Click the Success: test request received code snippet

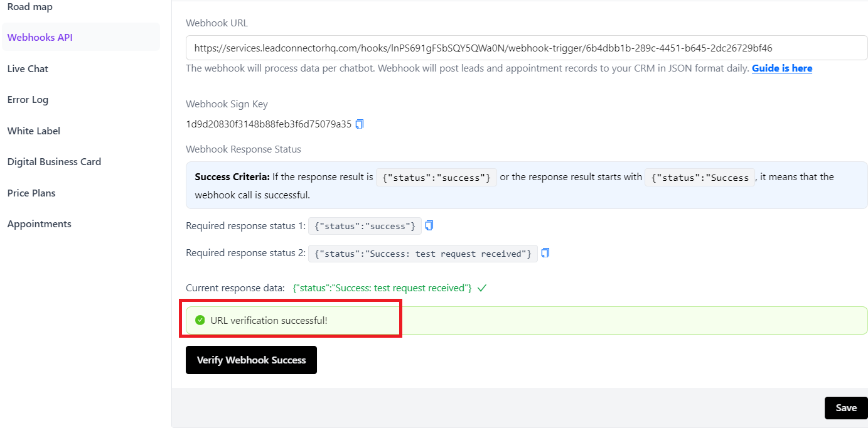[422, 254]
